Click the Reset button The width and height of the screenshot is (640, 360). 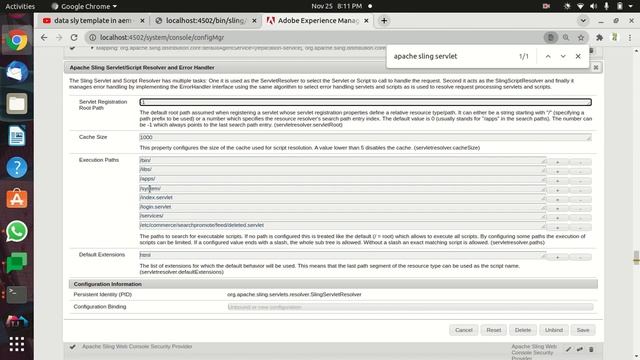click(x=493, y=330)
